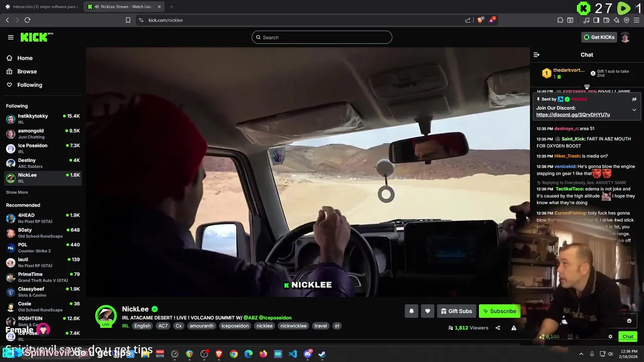This screenshot has height=362, width=644.
Task: Open asmongold channel from Following list
Action: pos(43,134)
